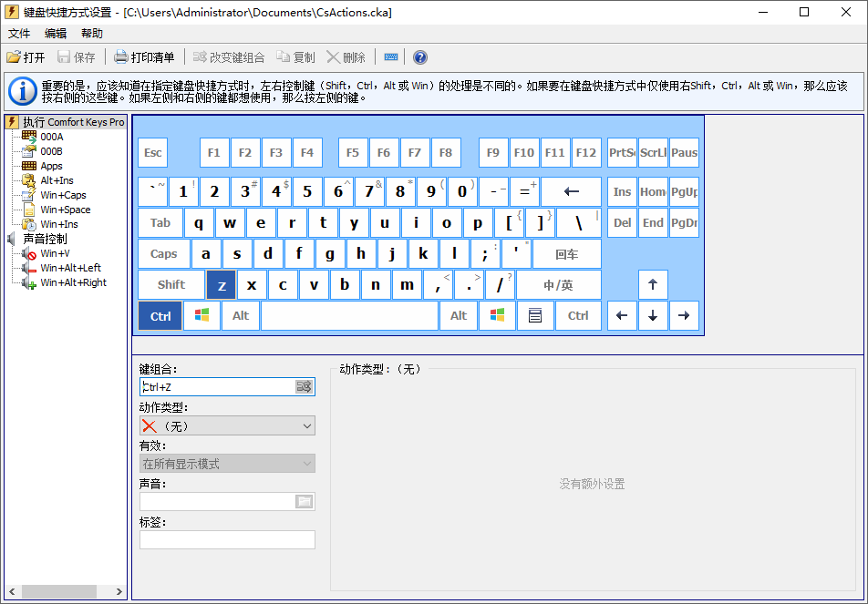Click the right Windows logo key
868x604 pixels.
[498, 316]
